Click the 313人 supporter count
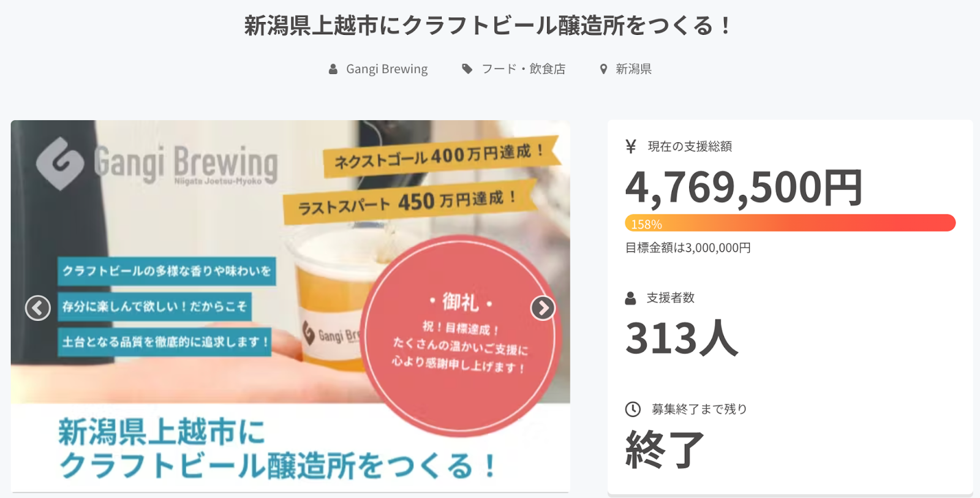This screenshot has height=498, width=980. coord(682,338)
